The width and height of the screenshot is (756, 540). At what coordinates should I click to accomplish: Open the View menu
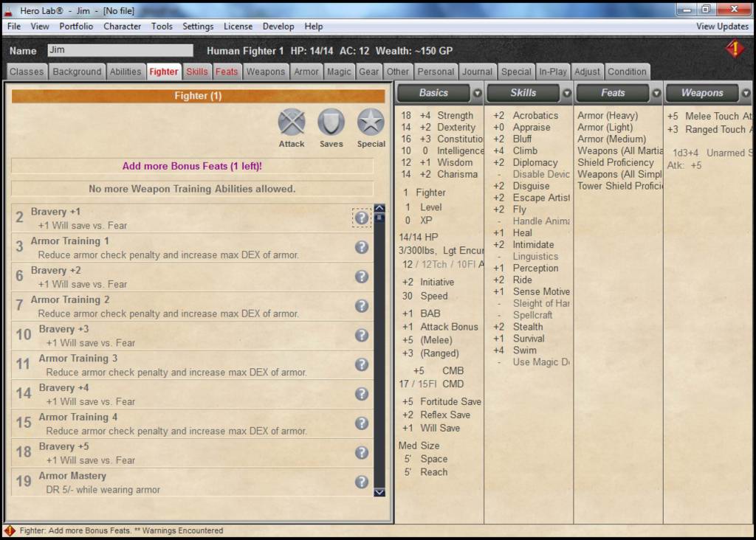40,27
